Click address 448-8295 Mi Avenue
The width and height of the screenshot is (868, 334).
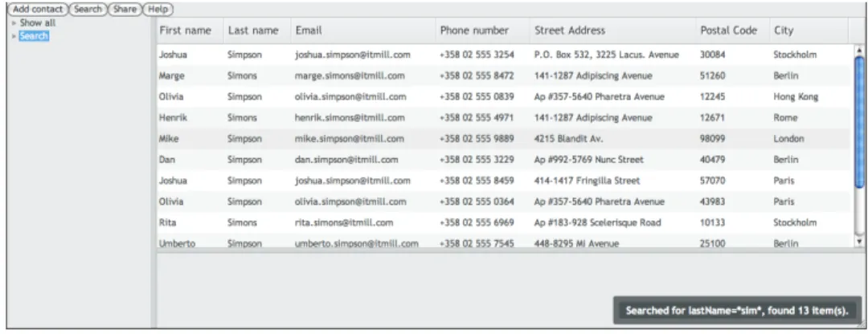click(x=576, y=243)
